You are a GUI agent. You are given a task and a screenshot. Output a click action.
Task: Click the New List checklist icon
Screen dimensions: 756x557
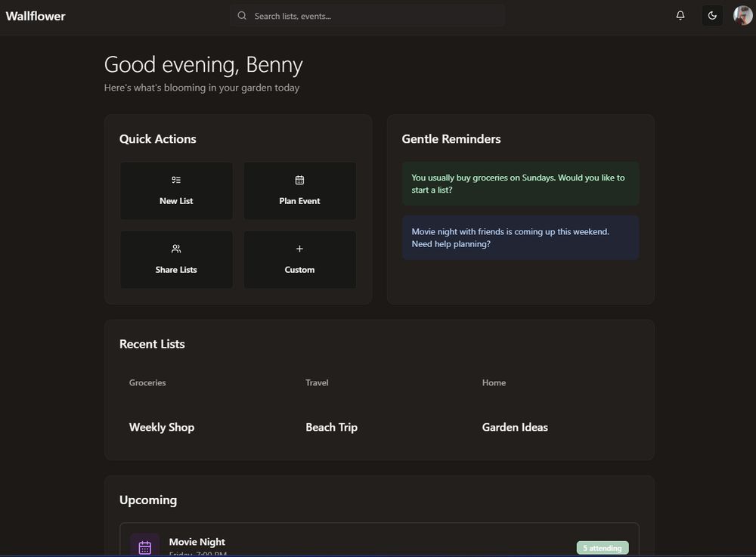tap(176, 180)
